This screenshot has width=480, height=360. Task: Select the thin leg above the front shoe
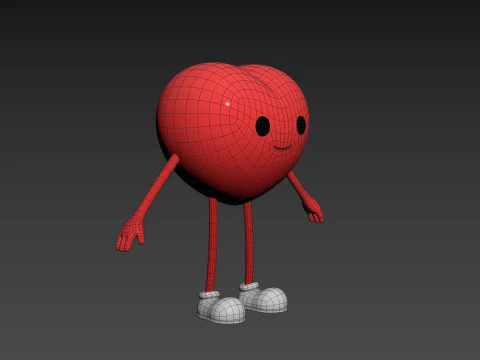(212, 245)
